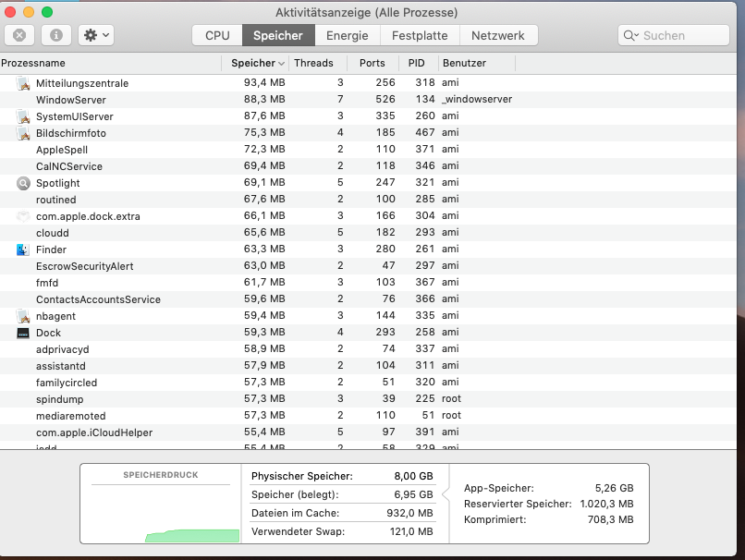Image resolution: width=745 pixels, height=560 pixels.
Task: Select the com.apple.iCloudHelper process row
Action: coord(368,432)
